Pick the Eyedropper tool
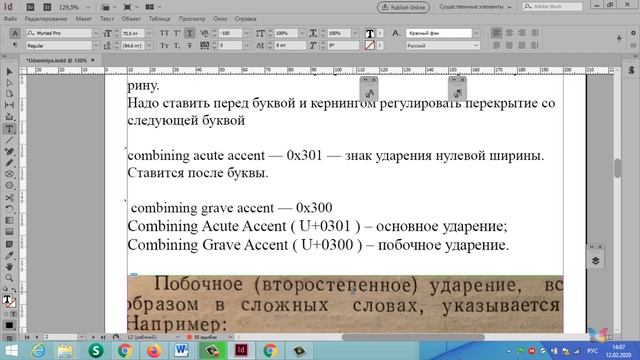Image resolution: width=640 pixels, height=360 pixels. pos(9,256)
